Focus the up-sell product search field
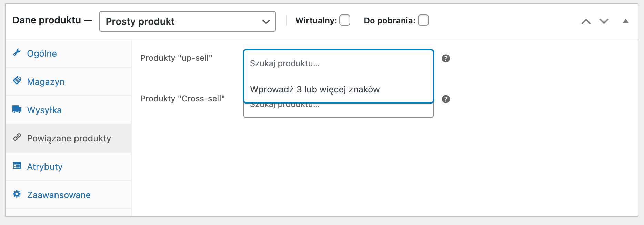The image size is (644, 225). coord(338,63)
